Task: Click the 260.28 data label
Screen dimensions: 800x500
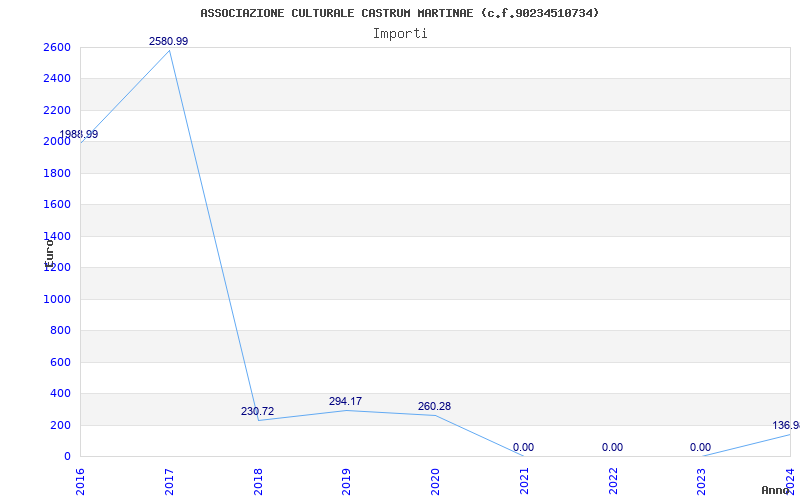Action: point(434,407)
